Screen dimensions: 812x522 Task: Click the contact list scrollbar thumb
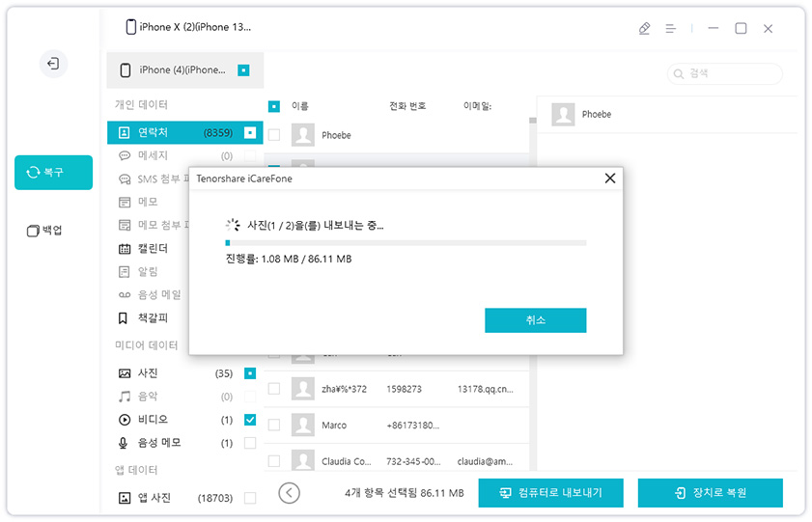click(532, 121)
